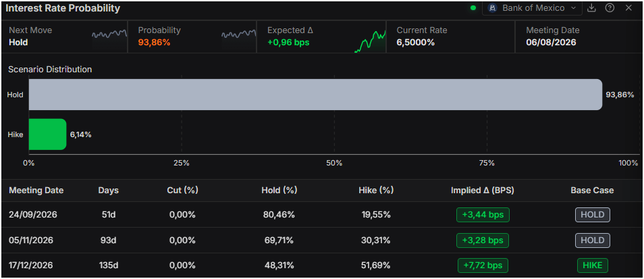This screenshot has width=644, height=279.
Task: Select the Hold scenario bar
Action: coord(315,95)
